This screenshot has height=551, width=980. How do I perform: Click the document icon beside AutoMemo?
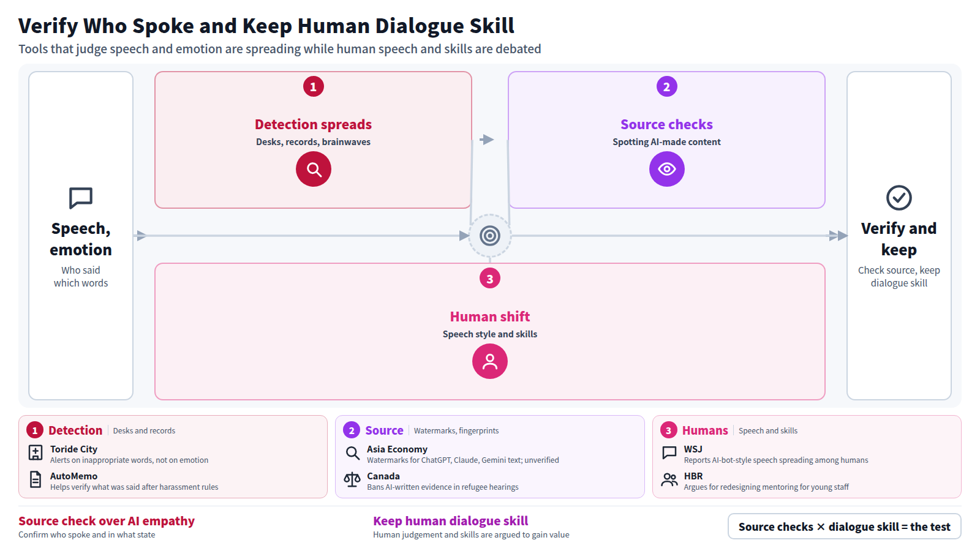(x=36, y=480)
